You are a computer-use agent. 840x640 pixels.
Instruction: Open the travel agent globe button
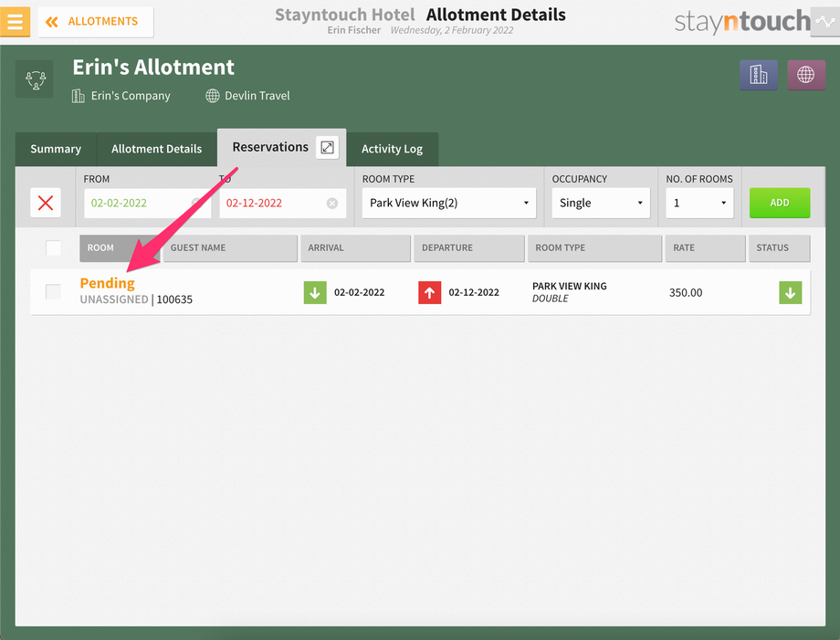pyautogui.click(x=805, y=75)
